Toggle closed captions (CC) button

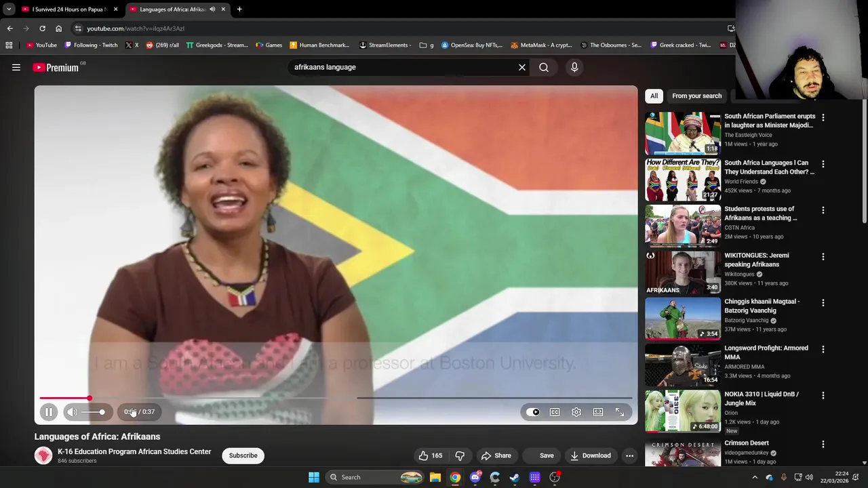click(x=555, y=411)
